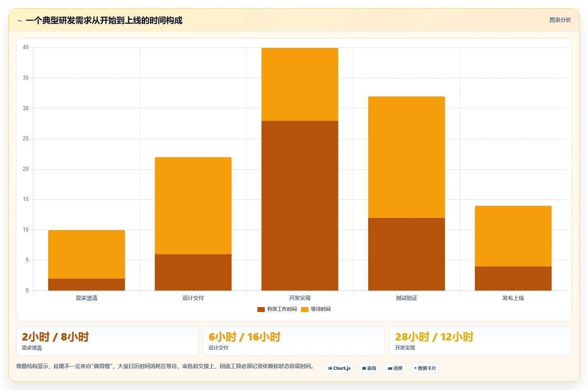Click 开发实现 waiting time bar segment
The image size is (588, 390).
(x=300, y=84)
